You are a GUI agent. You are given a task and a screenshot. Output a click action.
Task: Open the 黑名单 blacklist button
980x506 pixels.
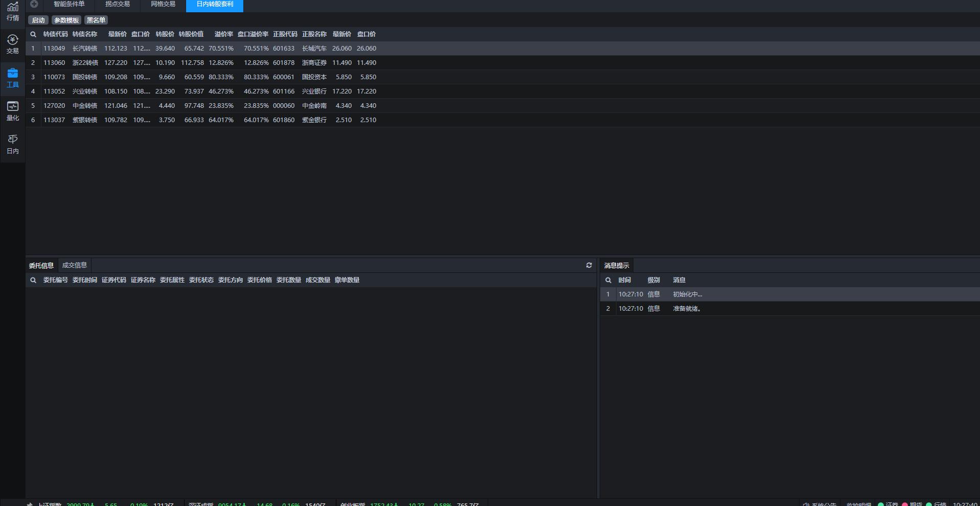[96, 20]
